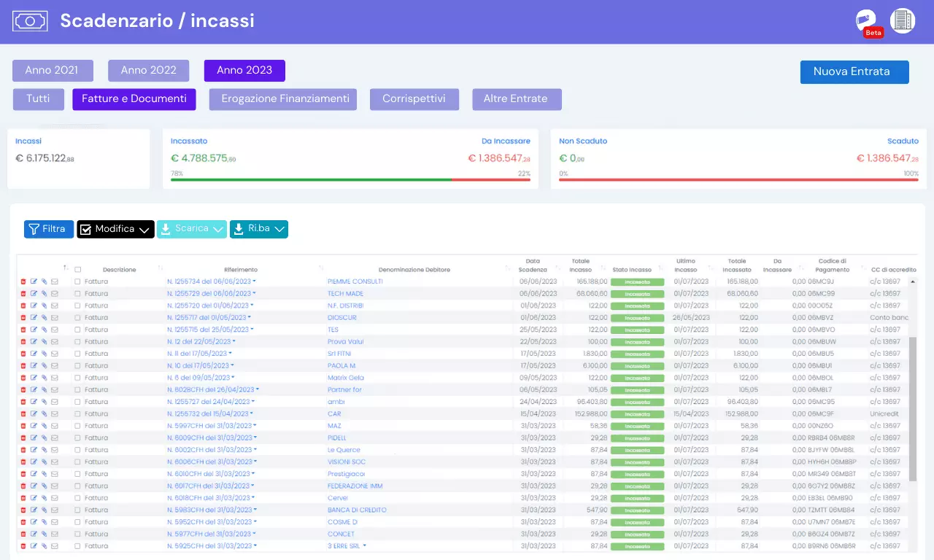
Task: Show Tutti entries filter tab
Action: coord(38,99)
